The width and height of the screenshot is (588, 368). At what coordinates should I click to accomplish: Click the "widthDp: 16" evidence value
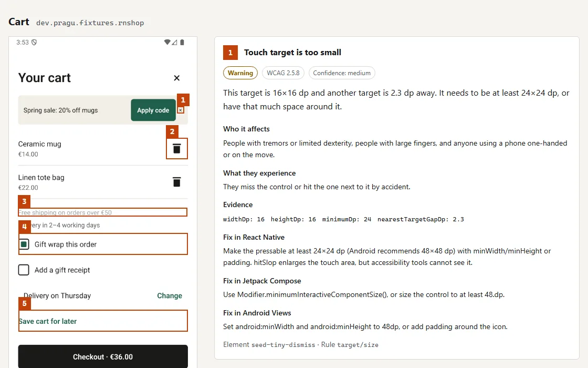(244, 219)
